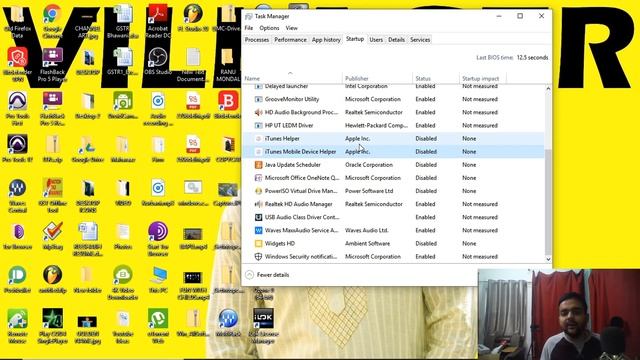Click Waves MaxxAudio Service row icon
The image size is (640, 360).
(258, 231)
